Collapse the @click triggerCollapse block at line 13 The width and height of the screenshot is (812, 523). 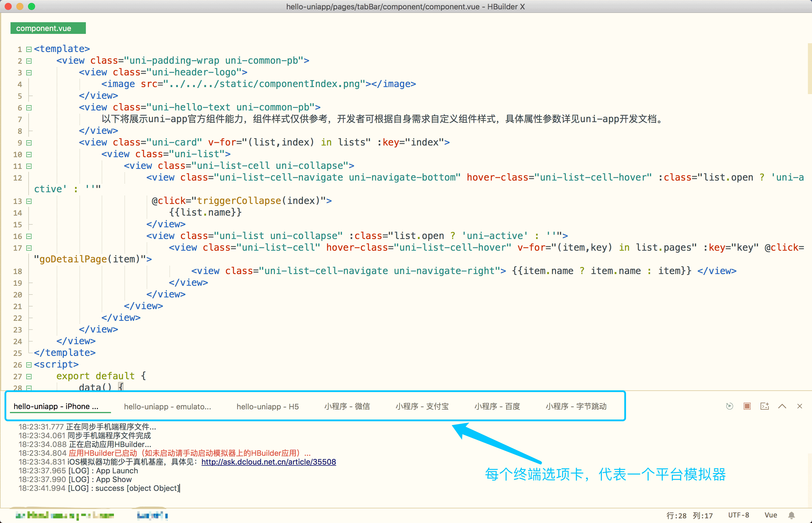pyautogui.click(x=29, y=201)
